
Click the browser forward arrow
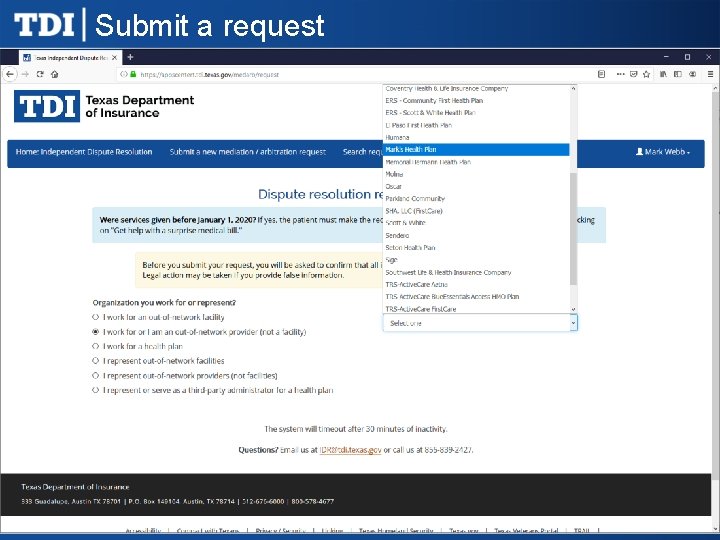(25, 74)
